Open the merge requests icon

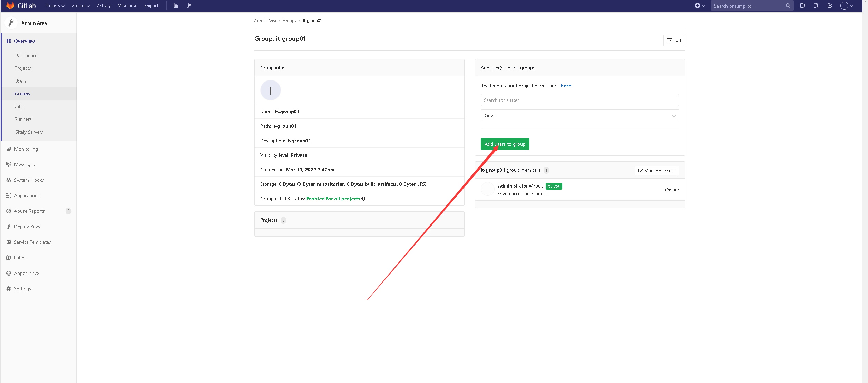coord(816,6)
